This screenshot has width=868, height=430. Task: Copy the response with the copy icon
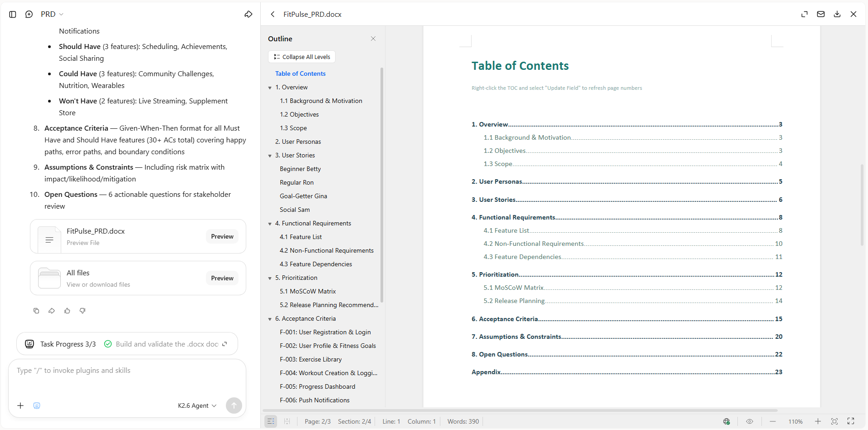(36, 311)
